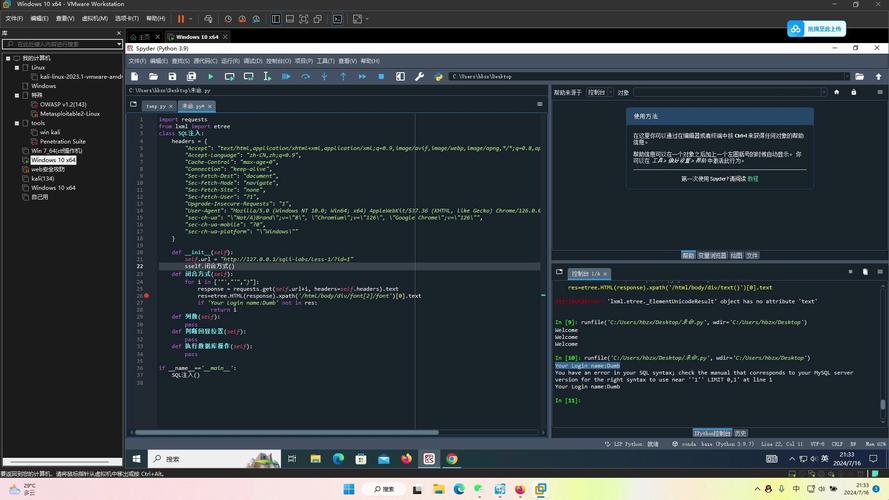889x500 pixels.
Task: Toggle the Help pane lock icon
Action: [x=853, y=92]
